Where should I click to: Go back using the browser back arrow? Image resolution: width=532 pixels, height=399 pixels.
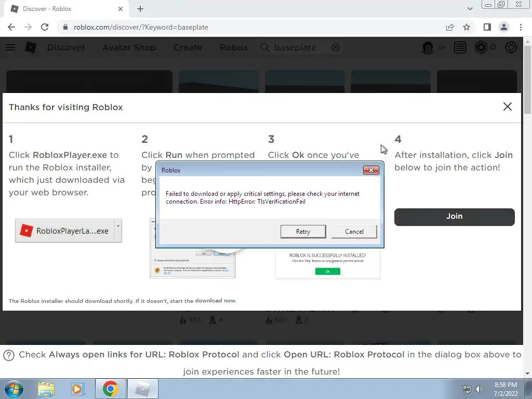tap(11, 27)
